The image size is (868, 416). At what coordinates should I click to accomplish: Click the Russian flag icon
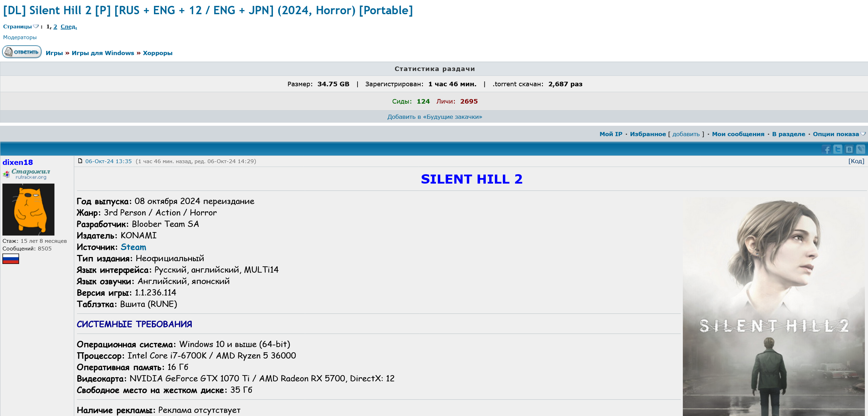click(11, 259)
